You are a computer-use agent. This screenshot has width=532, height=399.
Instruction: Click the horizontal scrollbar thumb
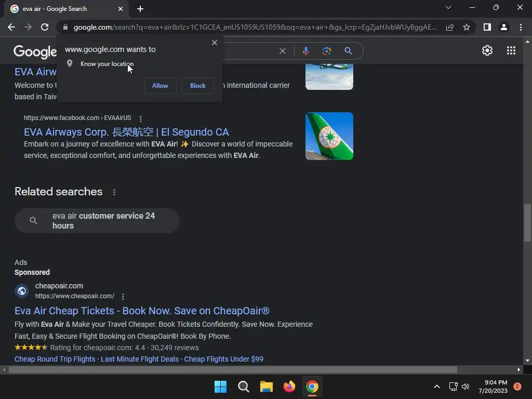point(233,370)
